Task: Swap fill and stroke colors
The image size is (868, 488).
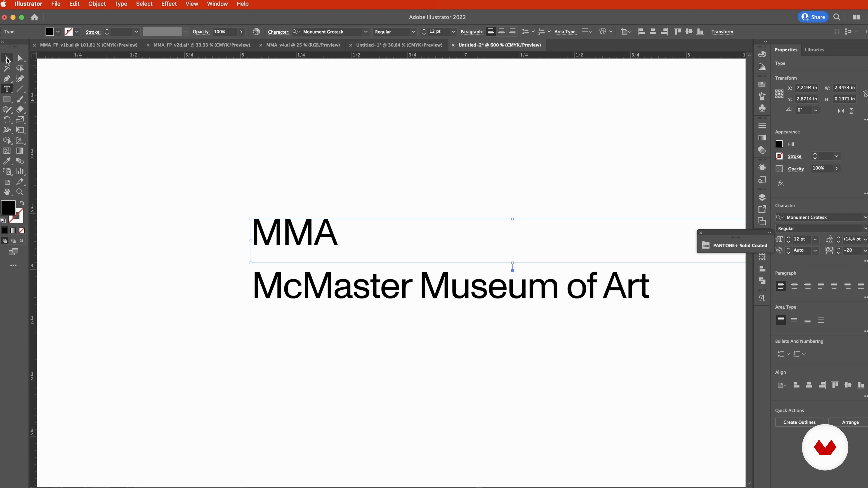Action: 22,203
